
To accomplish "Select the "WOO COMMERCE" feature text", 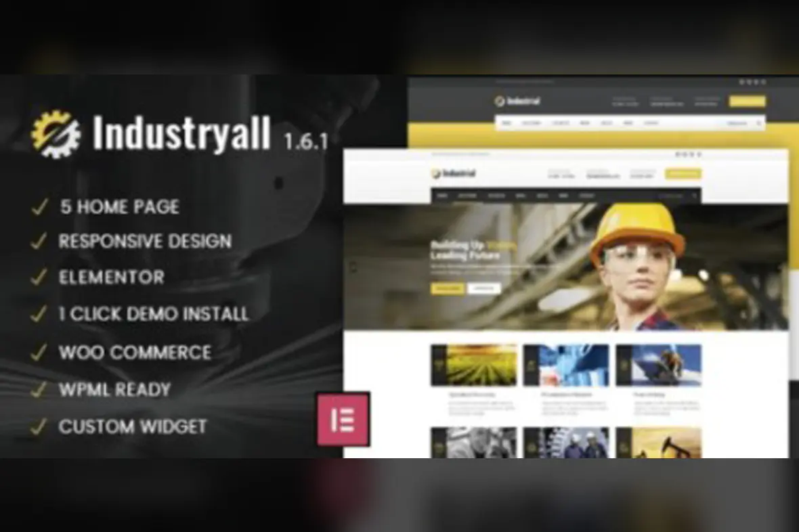I will [135, 352].
